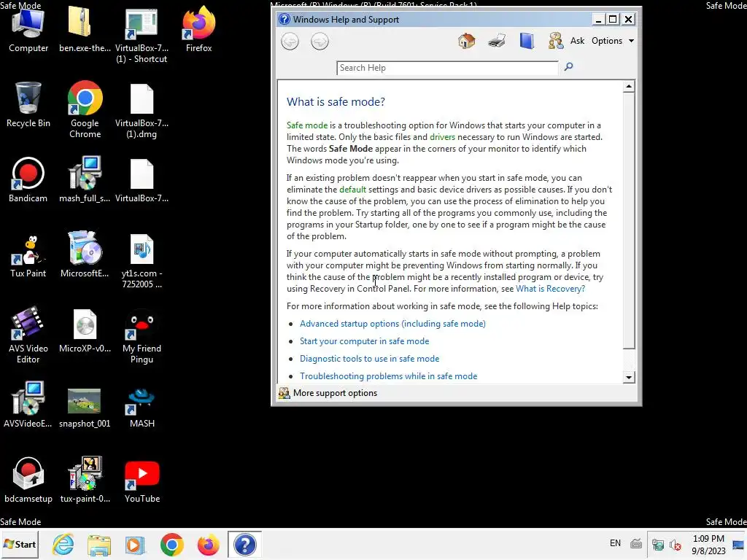Select the Computer desktop icon

[28, 29]
